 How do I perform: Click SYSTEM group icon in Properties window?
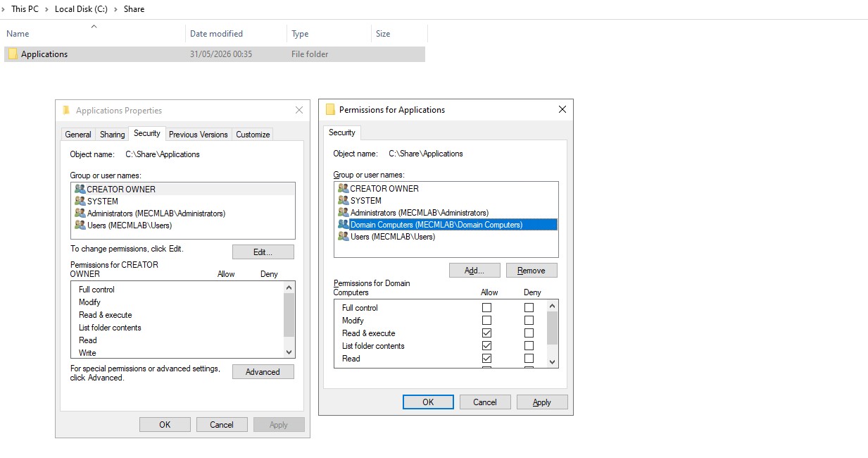tap(80, 201)
